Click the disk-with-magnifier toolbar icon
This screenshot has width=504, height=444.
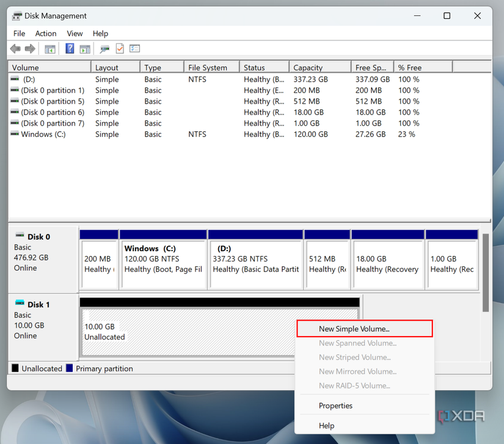point(104,49)
